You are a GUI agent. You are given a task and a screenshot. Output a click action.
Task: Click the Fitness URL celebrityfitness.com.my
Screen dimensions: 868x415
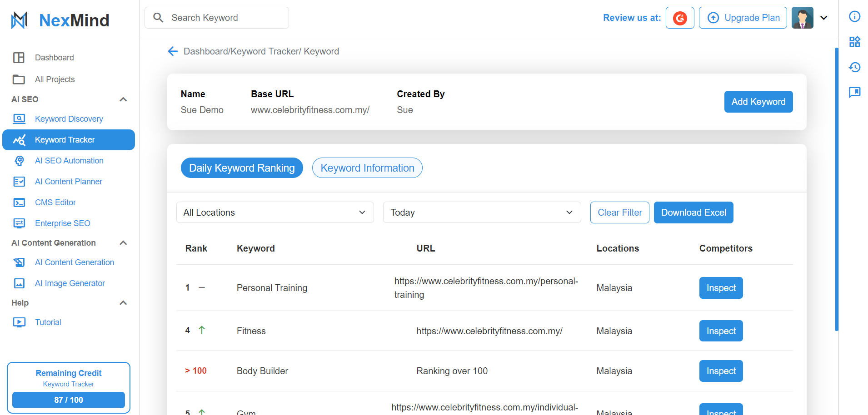(489, 331)
